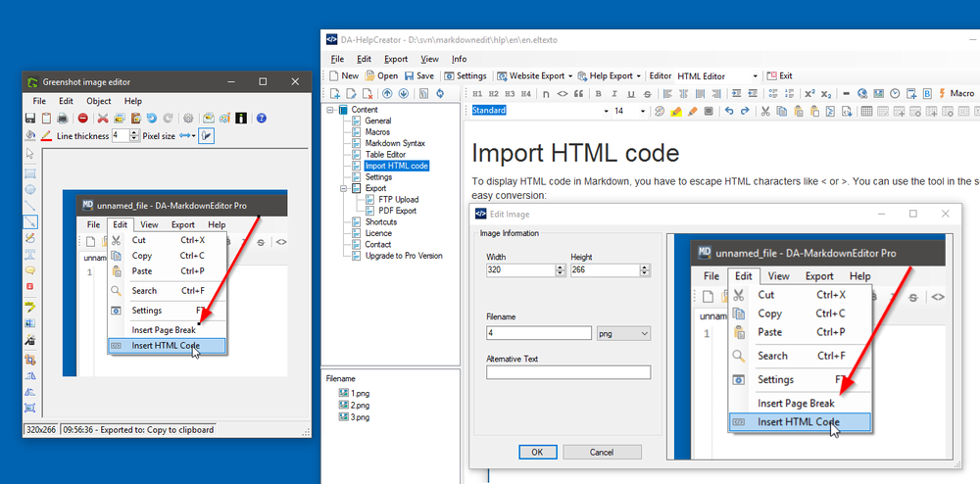Viewport: 980px width, 484px height.
Task: Open HelpCreator Export menu
Action: tap(396, 59)
